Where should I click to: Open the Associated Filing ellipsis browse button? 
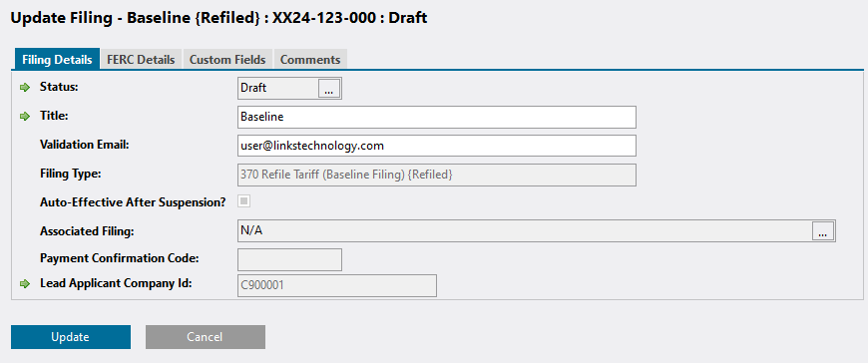[x=823, y=230]
